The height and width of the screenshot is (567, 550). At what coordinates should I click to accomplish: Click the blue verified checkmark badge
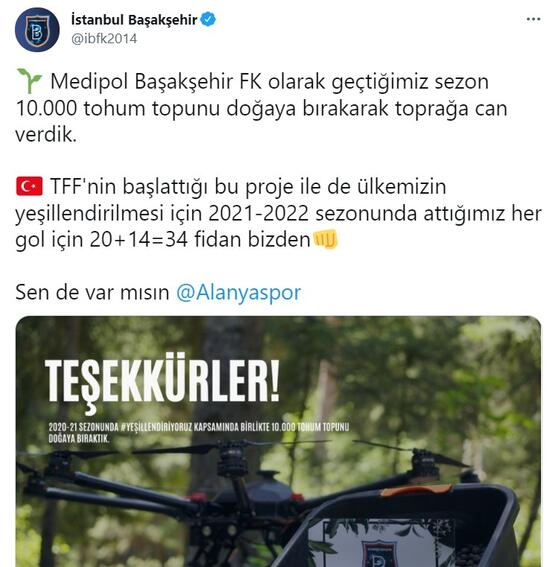208,19
